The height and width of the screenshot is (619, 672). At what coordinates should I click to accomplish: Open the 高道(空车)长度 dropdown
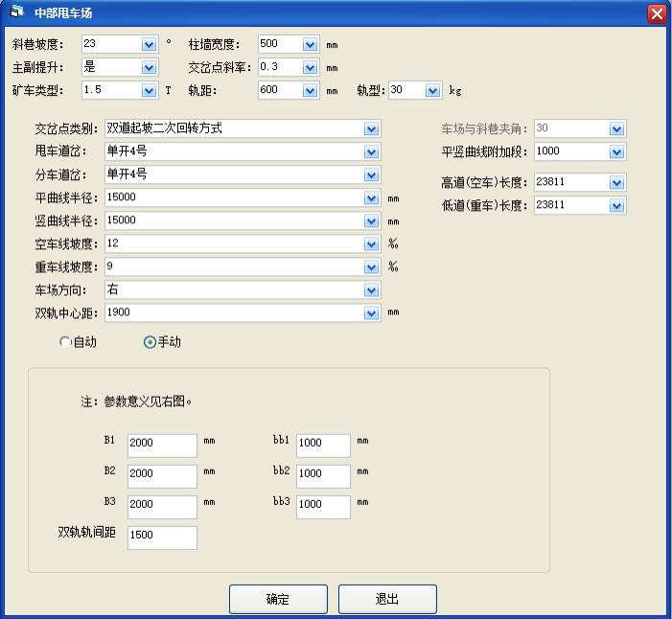(616, 183)
